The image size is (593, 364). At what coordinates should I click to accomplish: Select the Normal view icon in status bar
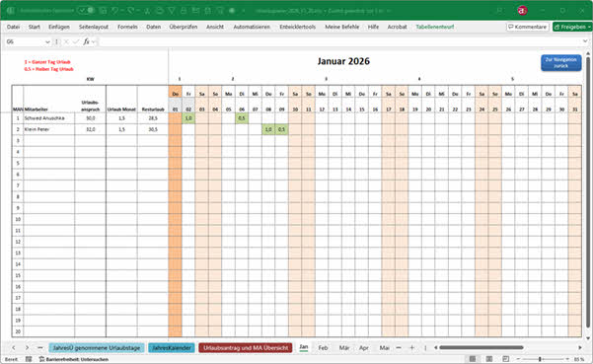coord(473,359)
